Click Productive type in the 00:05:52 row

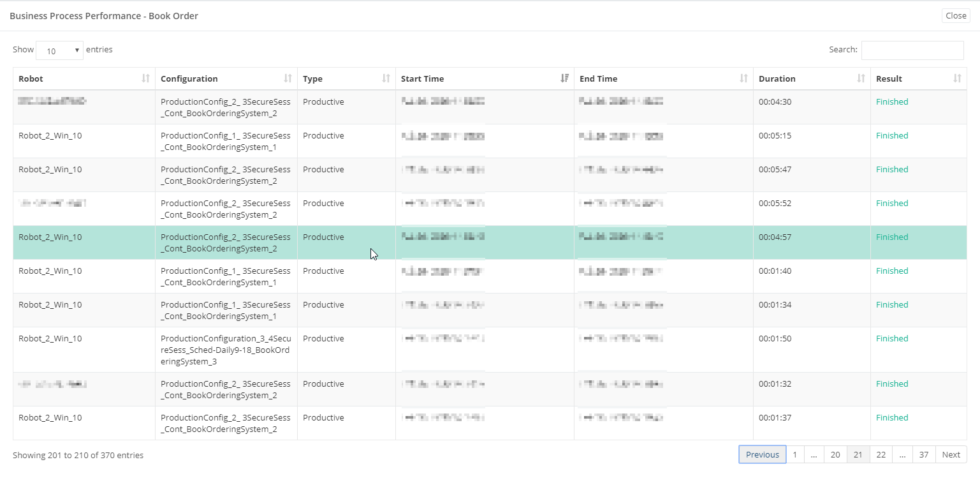pyautogui.click(x=323, y=203)
